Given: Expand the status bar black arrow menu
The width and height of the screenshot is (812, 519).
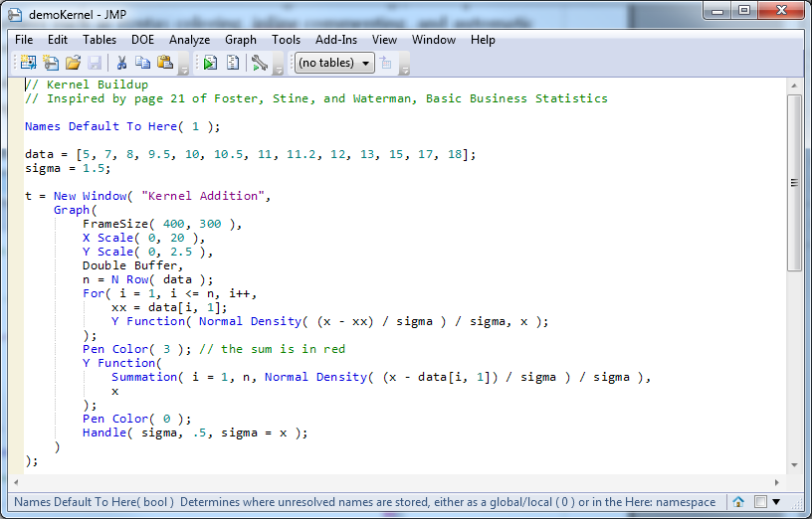Looking at the screenshot, I should (776, 502).
